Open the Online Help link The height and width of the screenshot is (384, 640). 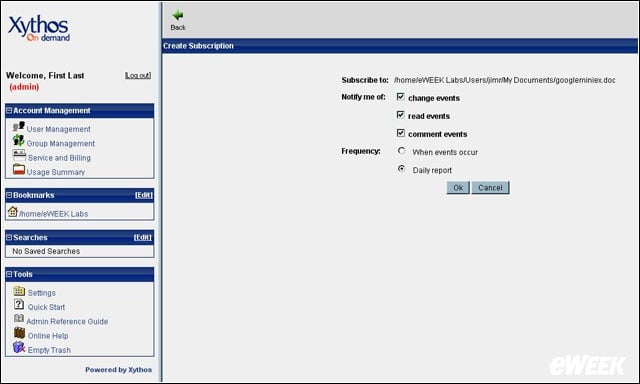click(48, 336)
